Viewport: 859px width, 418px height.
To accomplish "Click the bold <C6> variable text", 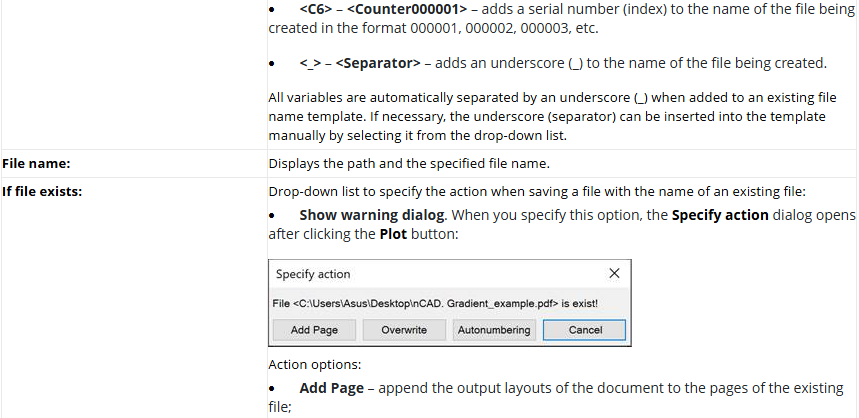I will click(316, 9).
